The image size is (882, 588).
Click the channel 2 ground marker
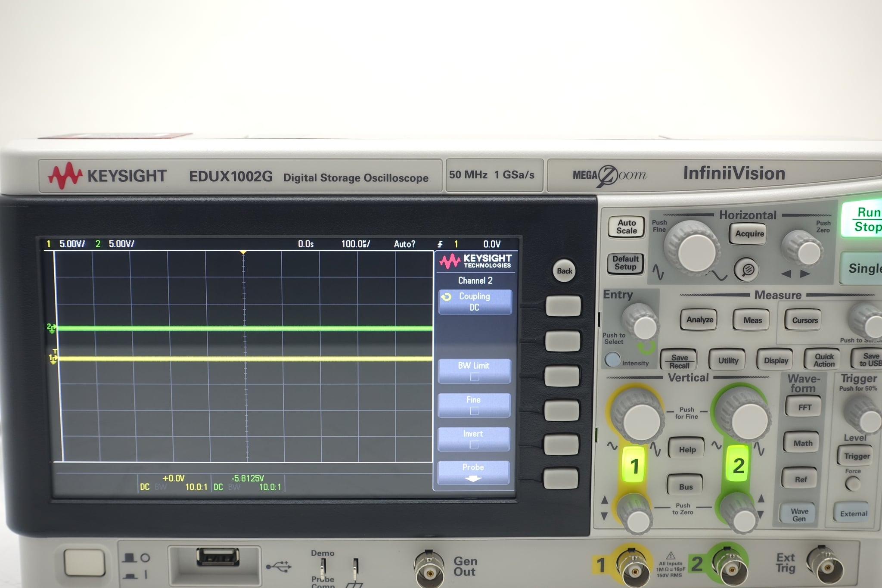point(51,328)
